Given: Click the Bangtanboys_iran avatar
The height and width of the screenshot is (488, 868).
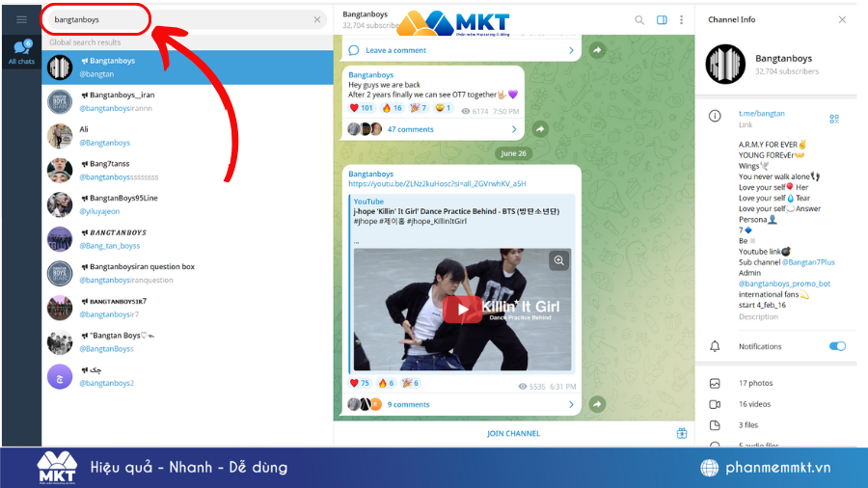Looking at the screenshot, I should (60, 102).
